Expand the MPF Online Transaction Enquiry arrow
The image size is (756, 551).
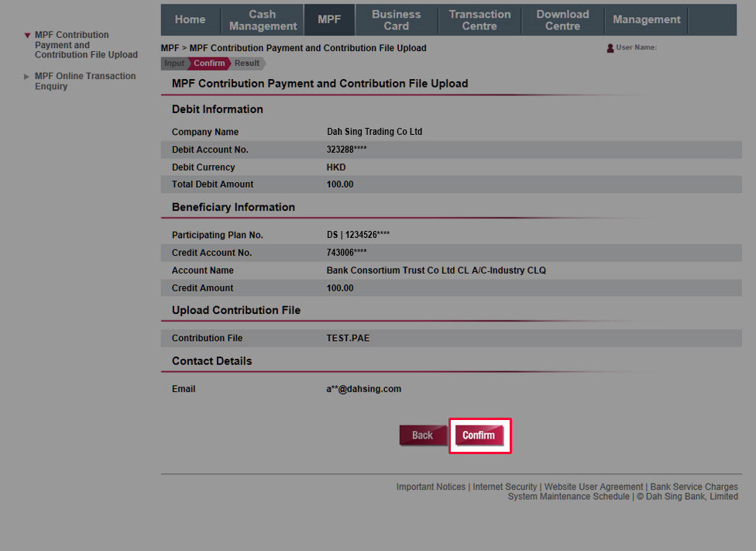point(26,76)
